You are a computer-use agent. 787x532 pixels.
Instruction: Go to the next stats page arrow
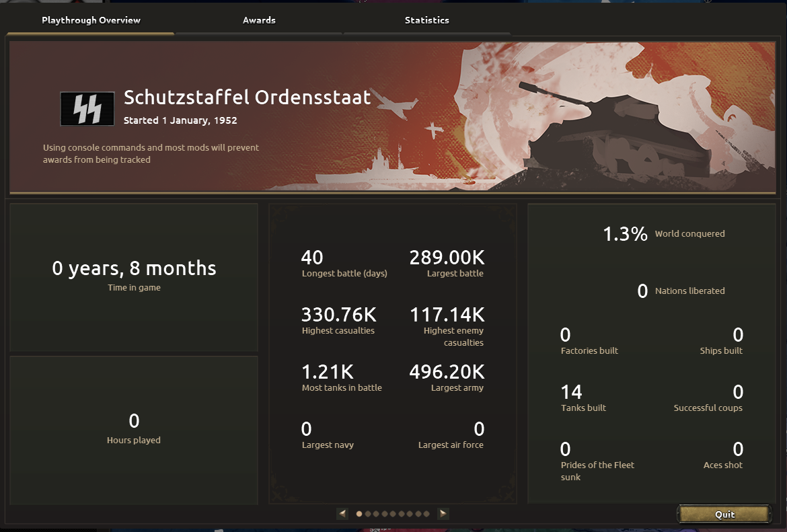tap(443, 513)
